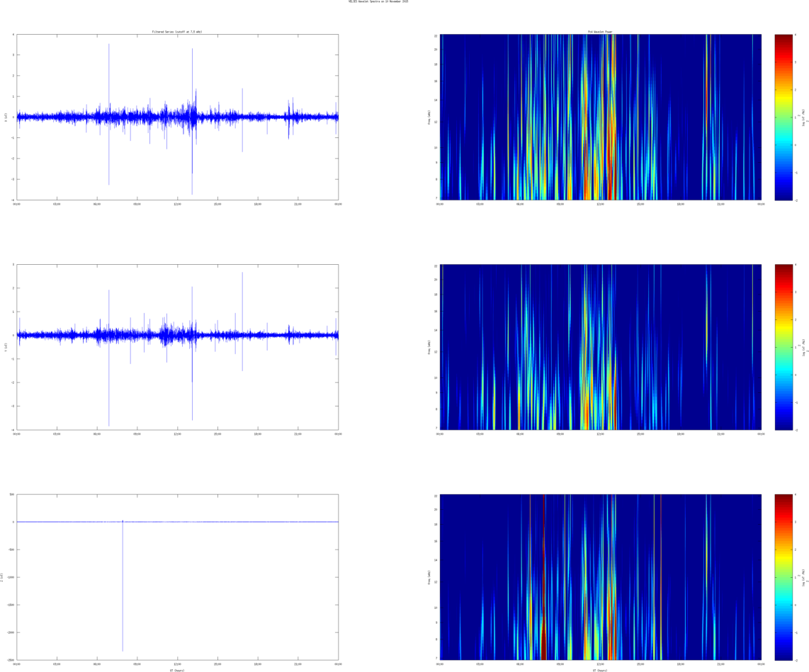Image resolution: width=809 pixels, height=672 pixels.
Task: Click the '12:00' tick on X series axis
Action: (177, 204)
